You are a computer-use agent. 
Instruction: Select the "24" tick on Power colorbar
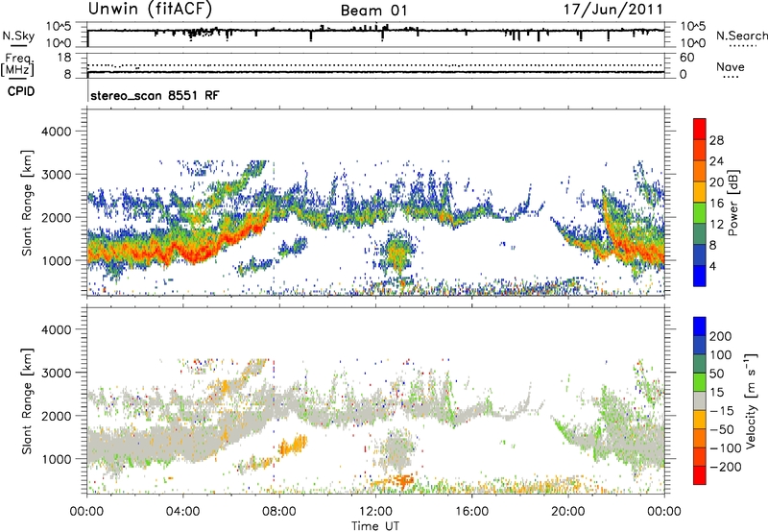click(716, 161)
